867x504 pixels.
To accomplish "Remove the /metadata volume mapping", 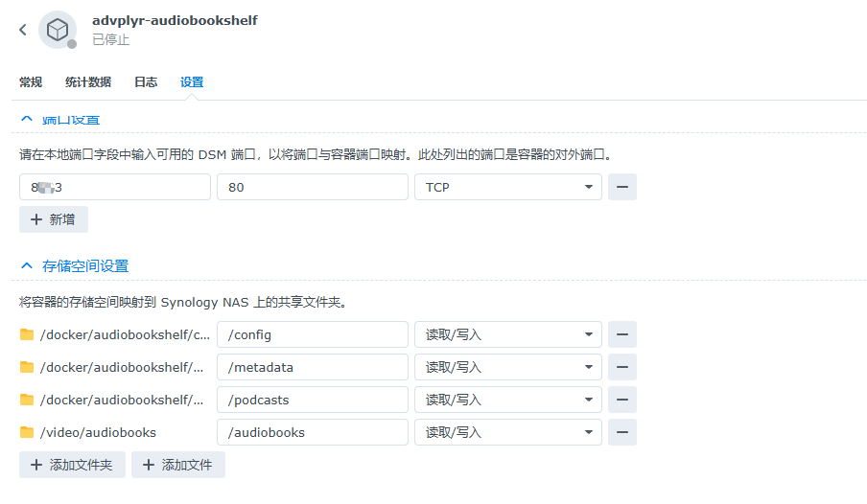I will tap(622, 367).
